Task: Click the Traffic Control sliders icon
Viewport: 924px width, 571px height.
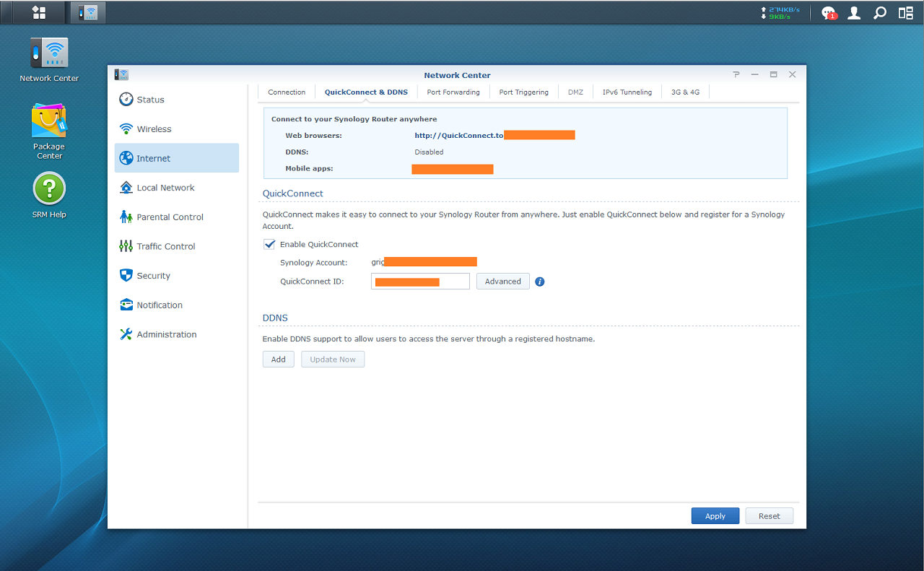Action: (126, 246)
